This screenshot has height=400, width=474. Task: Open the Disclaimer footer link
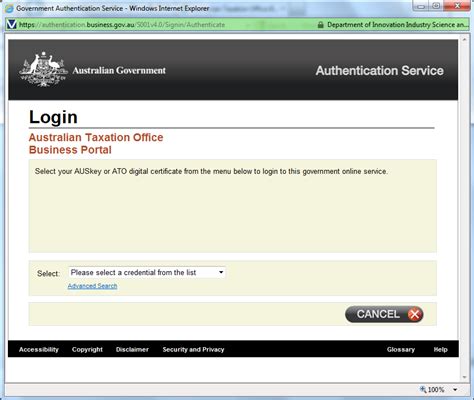click(x=132, y=349)
